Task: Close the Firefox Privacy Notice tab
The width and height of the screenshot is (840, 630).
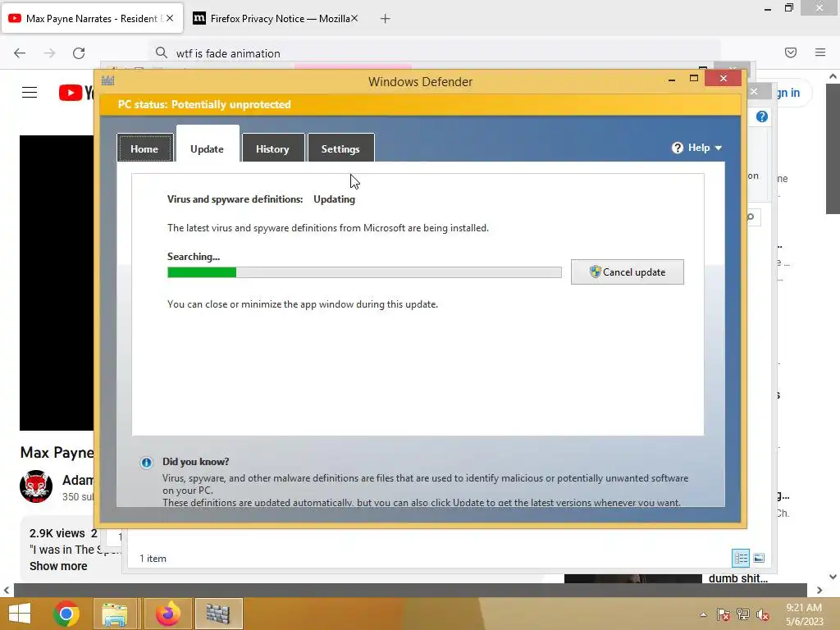Action: (x=354, y=18)
